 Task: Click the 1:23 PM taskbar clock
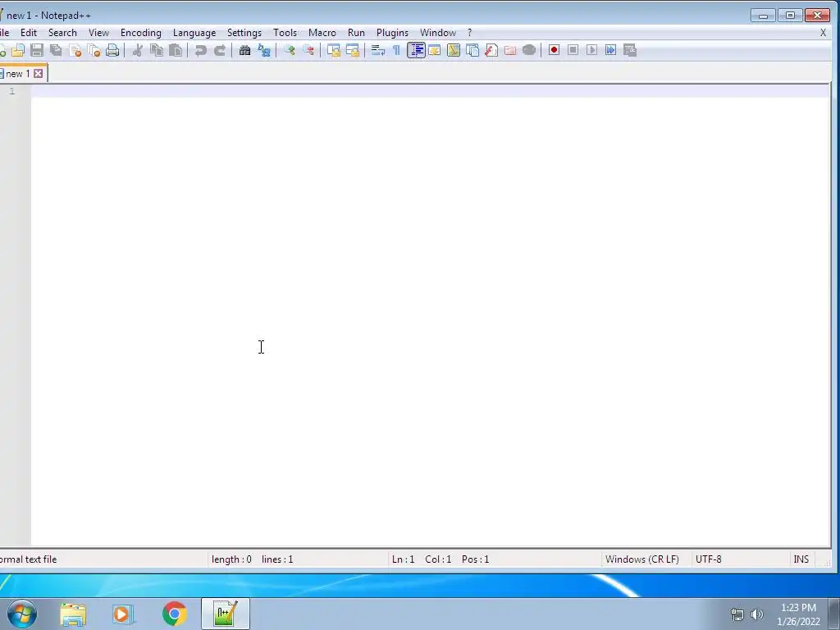[x=798, y=608]
